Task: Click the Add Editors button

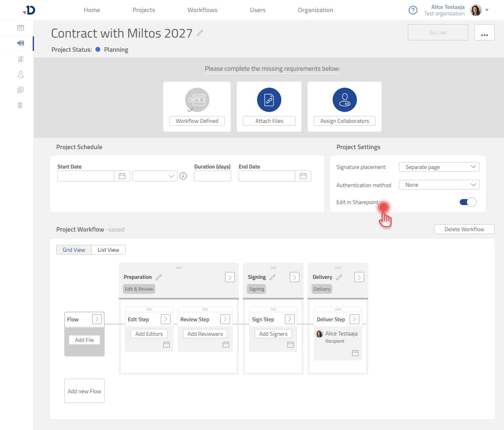Action: pos(149,334)
